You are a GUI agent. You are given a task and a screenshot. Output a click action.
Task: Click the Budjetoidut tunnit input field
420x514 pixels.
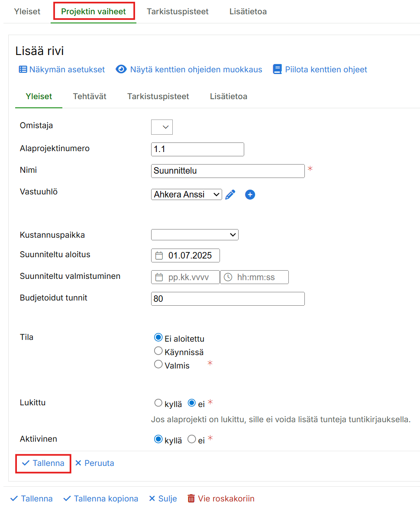pyautogui.click(x=228, y=299)
